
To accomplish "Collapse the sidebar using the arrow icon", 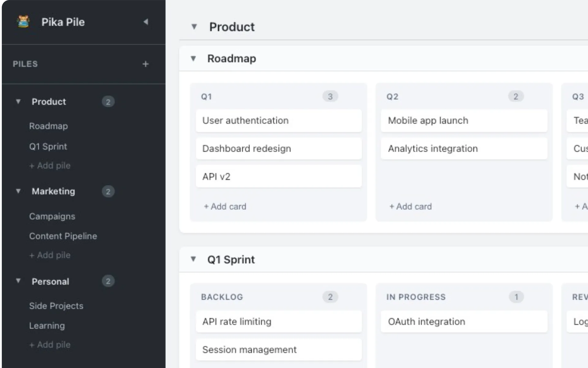I will 146,22.
